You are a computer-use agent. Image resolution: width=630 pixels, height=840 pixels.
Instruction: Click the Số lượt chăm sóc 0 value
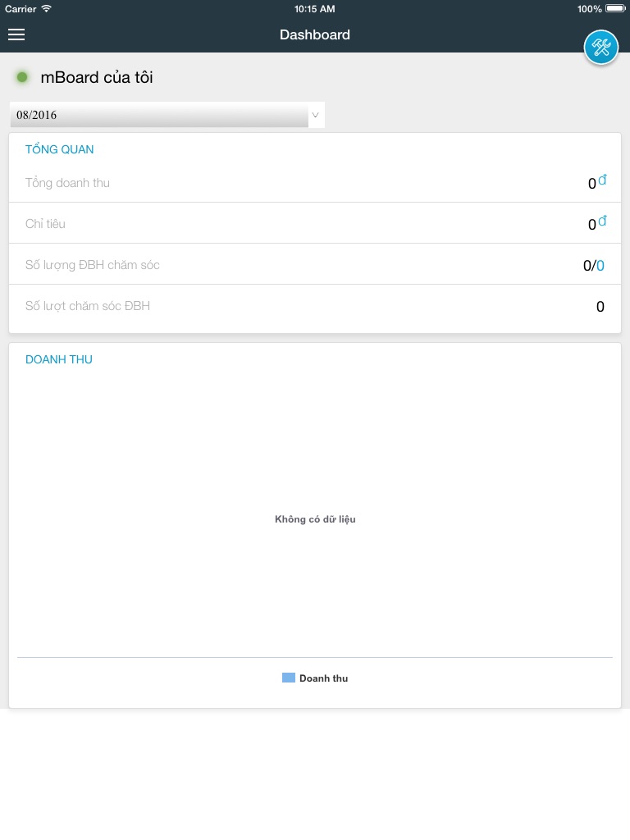point(600,307)
